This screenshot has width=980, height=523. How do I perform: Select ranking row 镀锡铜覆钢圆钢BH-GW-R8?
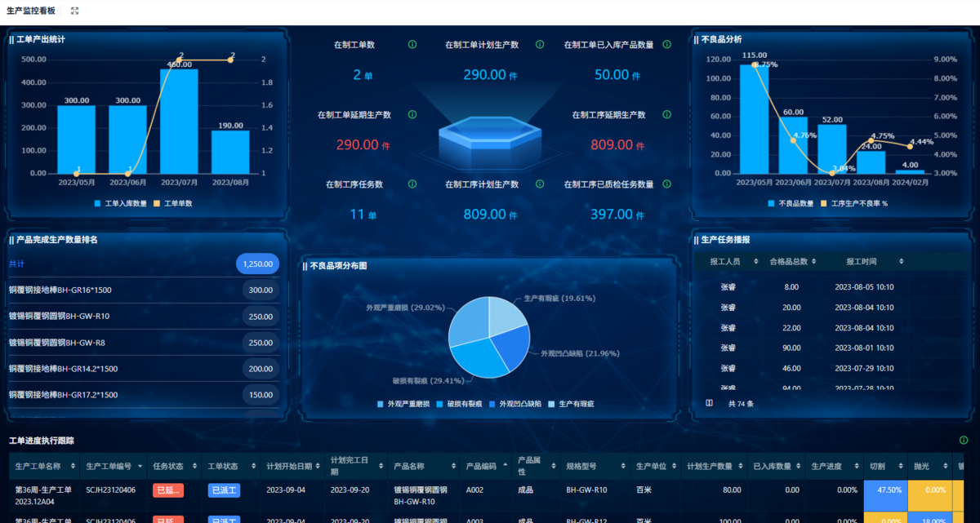pyautogui.click(x=144, y=342)
